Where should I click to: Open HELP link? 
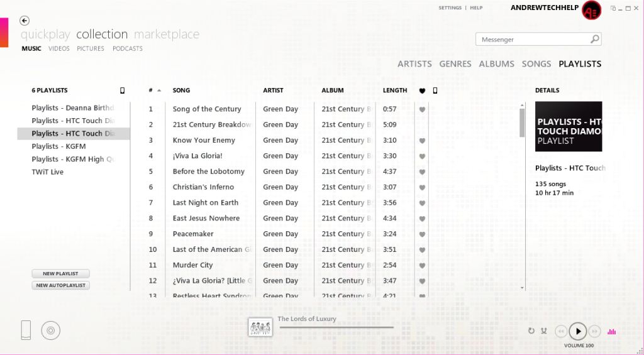tap(476, 8)
